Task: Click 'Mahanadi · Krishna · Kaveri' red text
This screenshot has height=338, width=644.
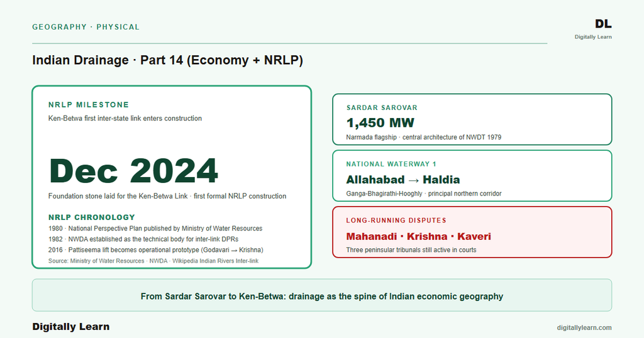Action: point(418,237)
